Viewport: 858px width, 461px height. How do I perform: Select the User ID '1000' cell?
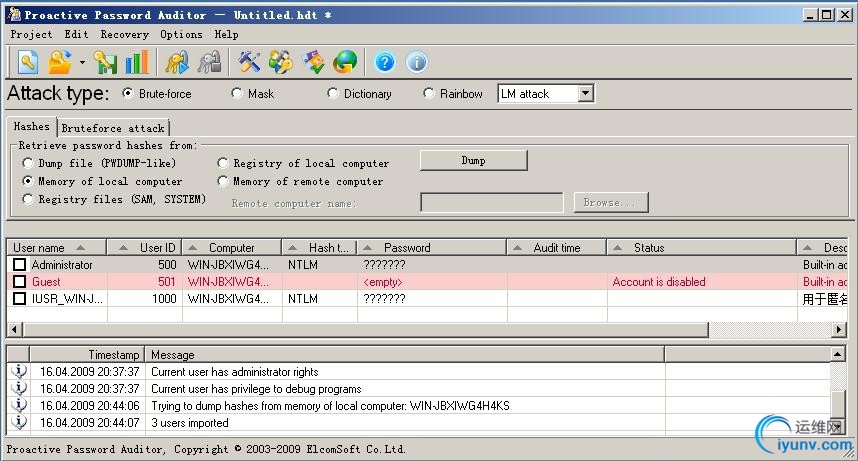click(144, 298)
